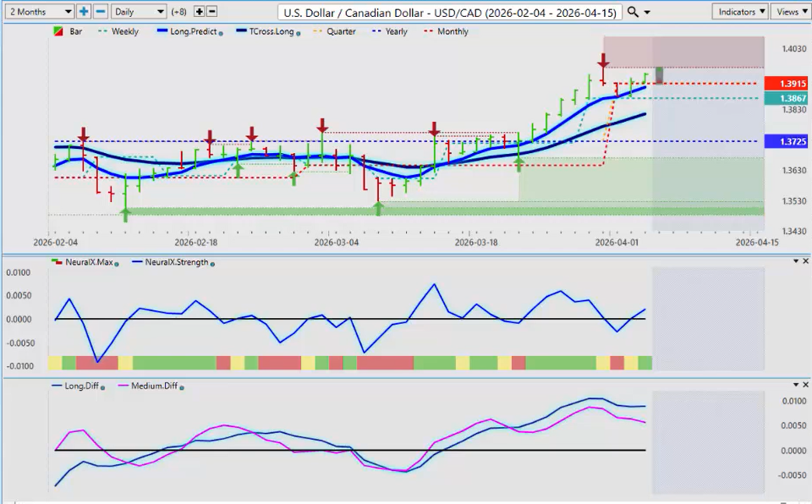Click the blue plus zoom-in button

point(84,12)
